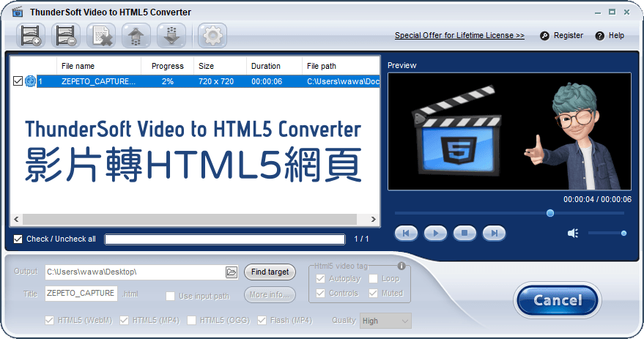Toggle the Check / Uncheck all checkbox

point(18,239)
